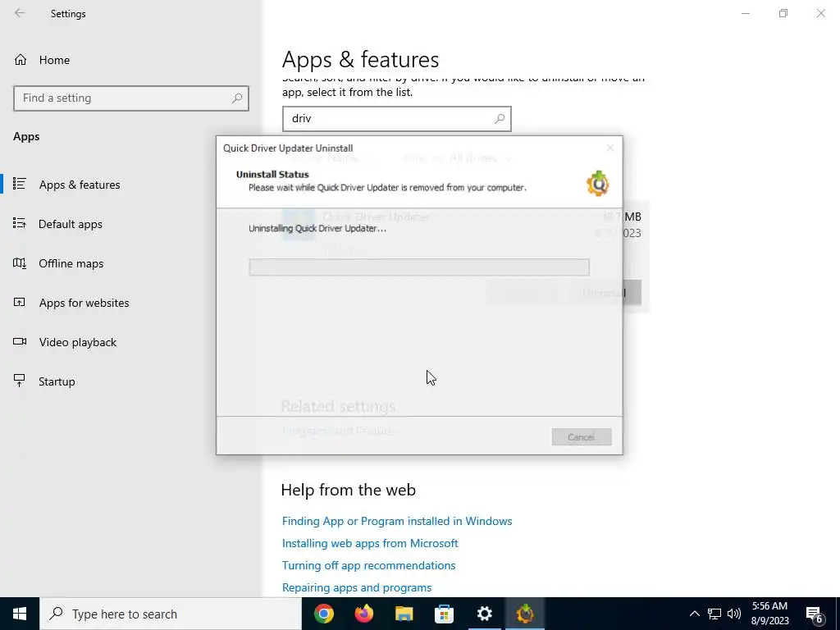Click the Cancel button in uninstall dialog
Screen dimensions: 840x630
(x=582, y=436)
